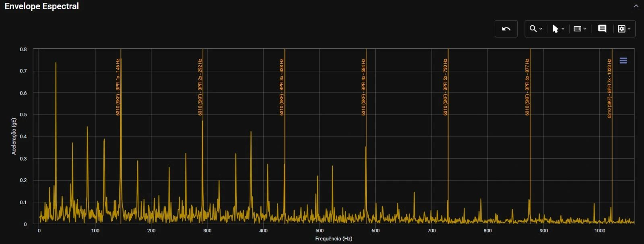Screen dimensions: 644x244
Task: Click the comments speech-bubble icon
Action: [602, 29]
